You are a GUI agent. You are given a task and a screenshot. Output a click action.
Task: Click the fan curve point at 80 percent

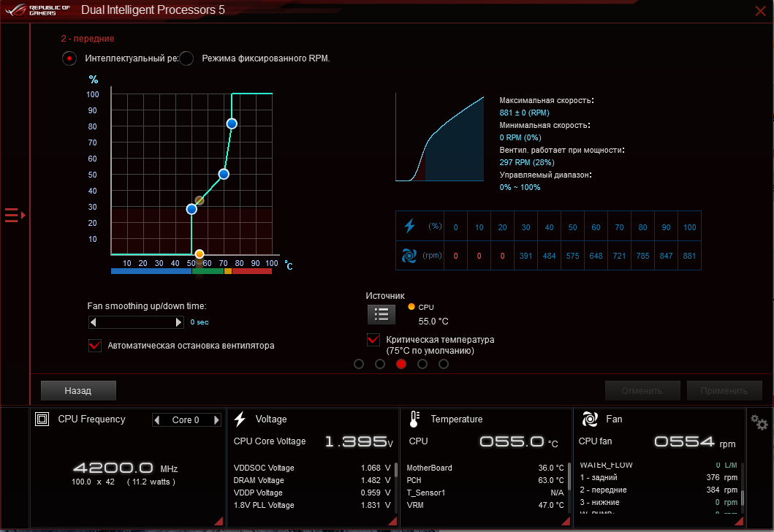pyautogui.click(x=232, y=123)
